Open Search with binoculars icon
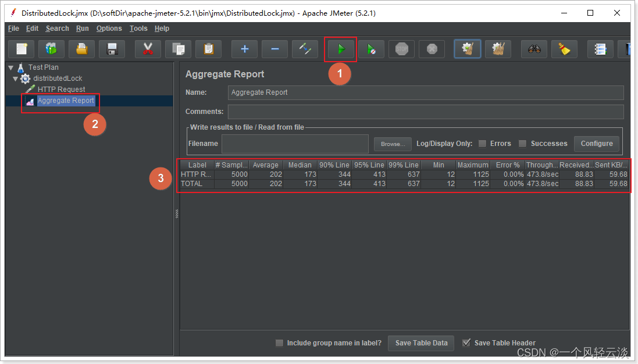Viewport: 638px width, 364px height. coord(534,49)
